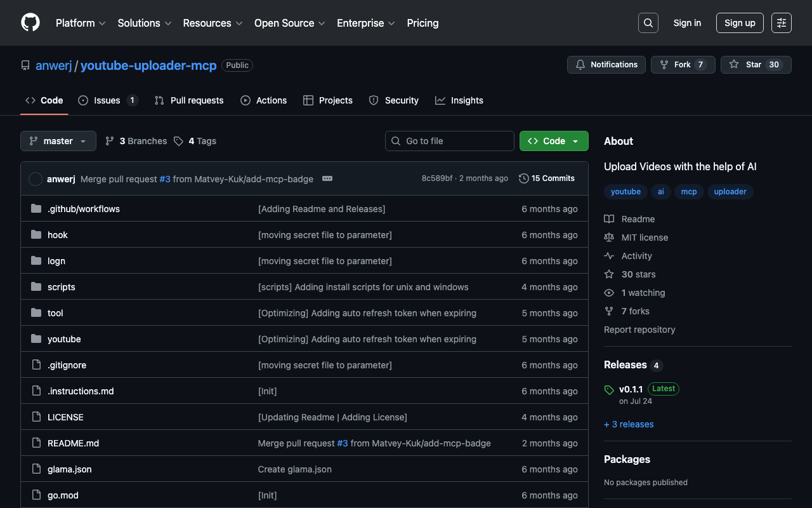Open the Notifications bell button
Screen dimensions: 812x508
606,65
